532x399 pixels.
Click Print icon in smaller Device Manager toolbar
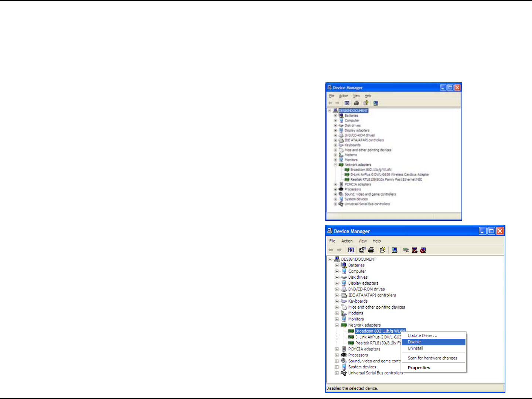(x=356, y=103)
